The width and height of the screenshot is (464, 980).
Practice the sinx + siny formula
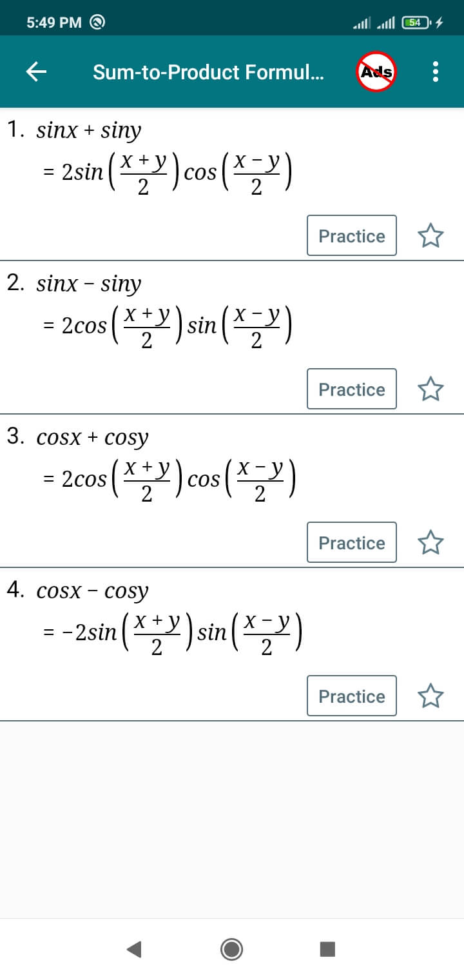[x=351, y=236]
